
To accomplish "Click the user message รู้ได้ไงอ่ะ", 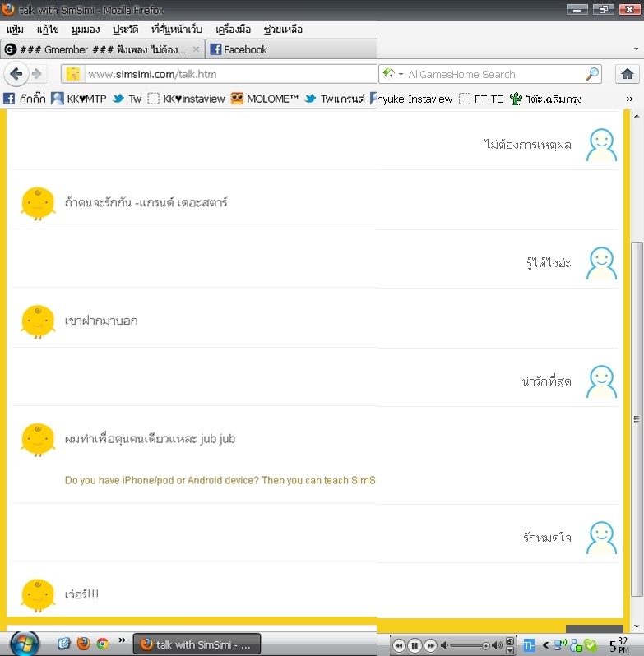I will point(549,263).
